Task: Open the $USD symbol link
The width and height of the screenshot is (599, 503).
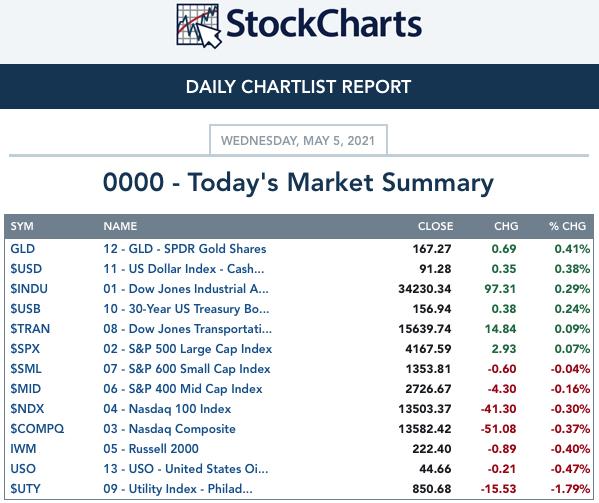Action: point(26,268)
